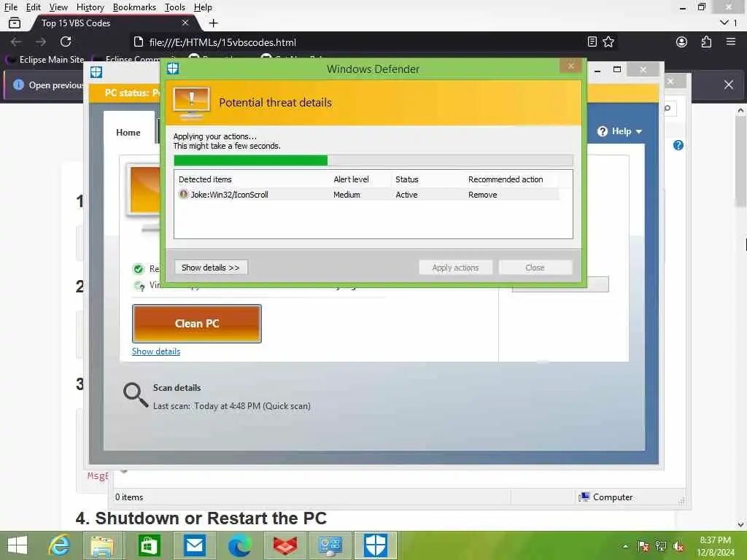The image size is (747, 560).
Task: Select the Joke:Win32/IconScroll detected item
Action: [367, 194]
